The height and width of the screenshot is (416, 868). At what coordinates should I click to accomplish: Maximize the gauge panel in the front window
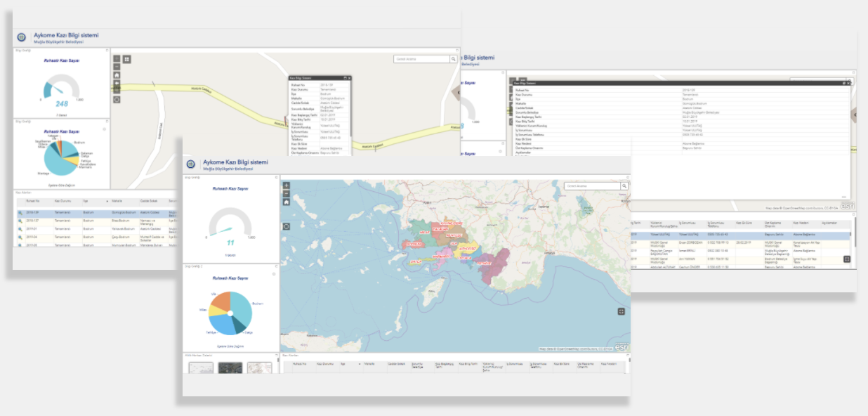pyautogui.click(x=276, y=177)
